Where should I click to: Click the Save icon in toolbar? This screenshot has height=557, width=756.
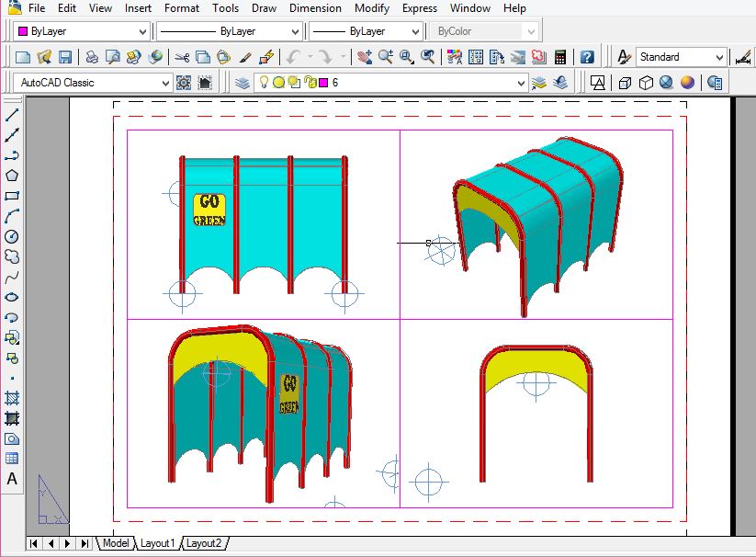point(65,57)
